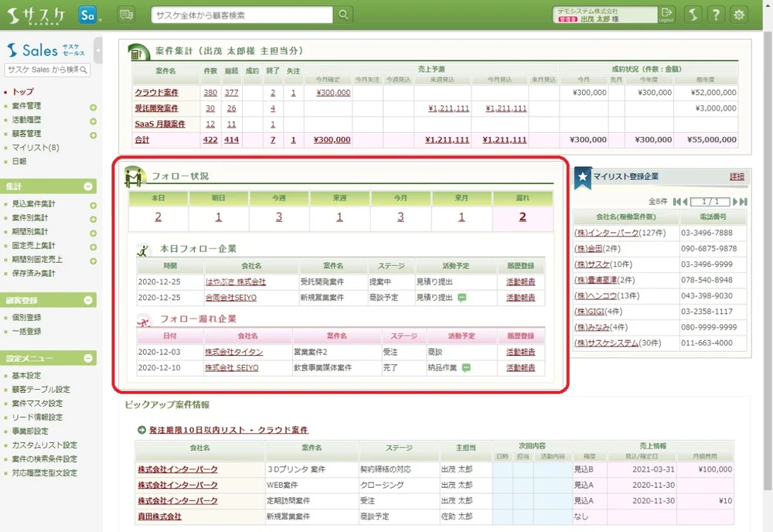Collapse the 設定メニュー sidebar section
This screenshot has height=532, width=773.
(x=88, y=359)
